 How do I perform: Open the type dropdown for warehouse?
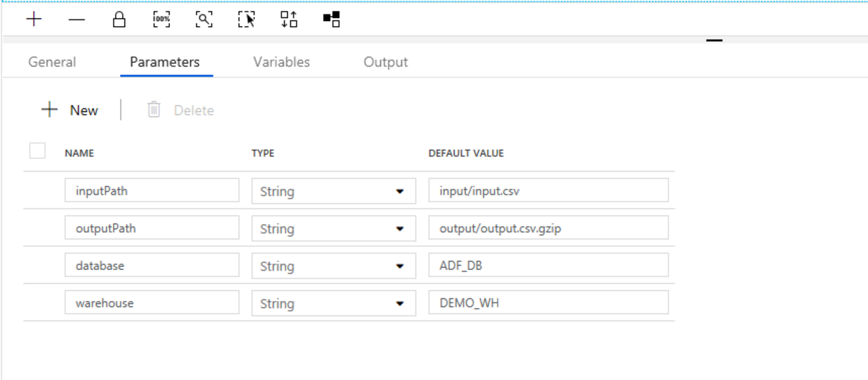(333, 303)
